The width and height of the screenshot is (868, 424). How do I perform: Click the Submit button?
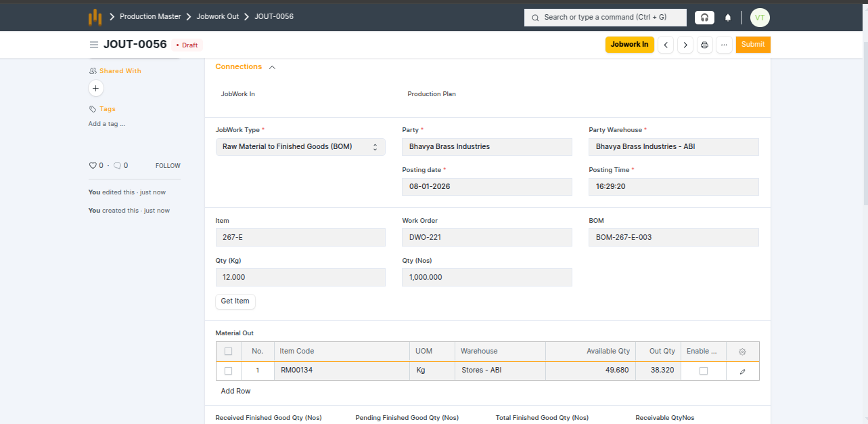(x=752, y=45)
